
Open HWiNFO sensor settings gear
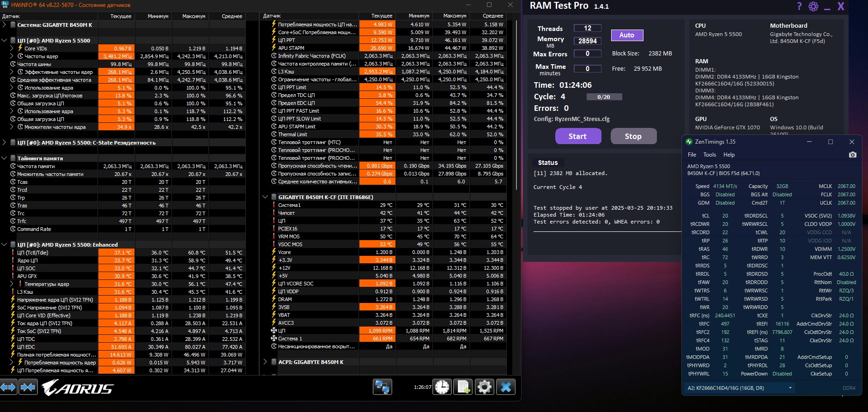(484, 387)
